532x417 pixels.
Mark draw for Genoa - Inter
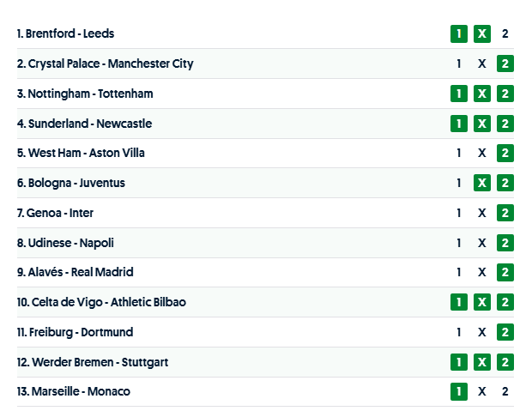coord(482,213)
